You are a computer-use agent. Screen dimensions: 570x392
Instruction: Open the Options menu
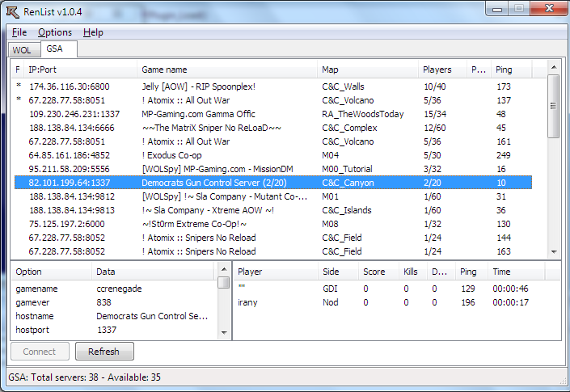pyautogui.click(x=55, y=32)
